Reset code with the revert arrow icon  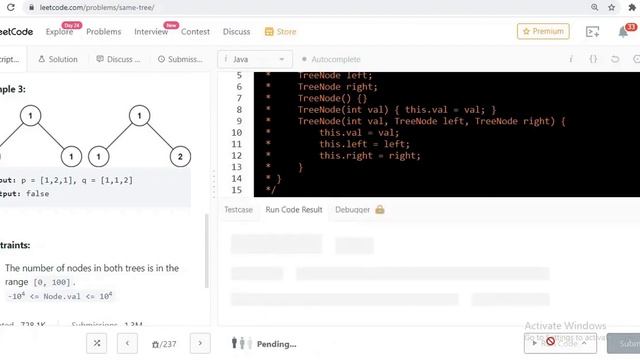pyautogui.click(x=615, y=59)
